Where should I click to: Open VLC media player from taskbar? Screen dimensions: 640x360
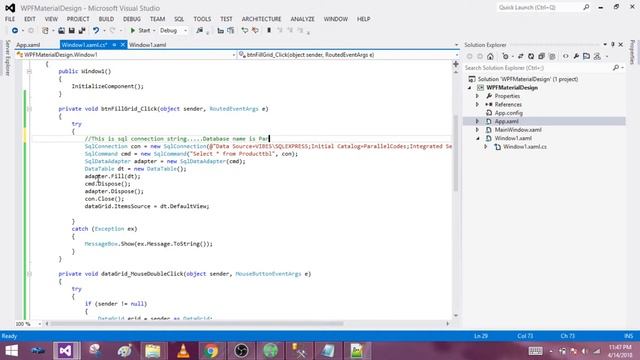(x=182, y=351)
